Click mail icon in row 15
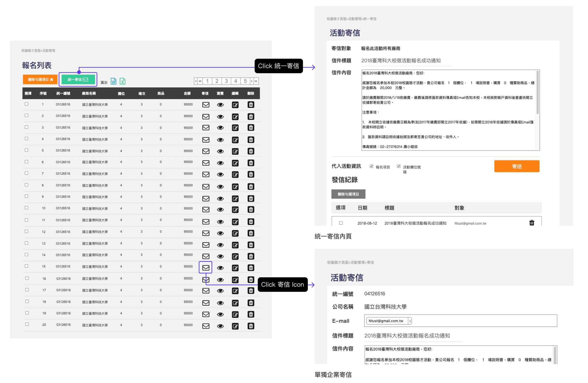This screenshot has height=383, width=588. (206, 267)
